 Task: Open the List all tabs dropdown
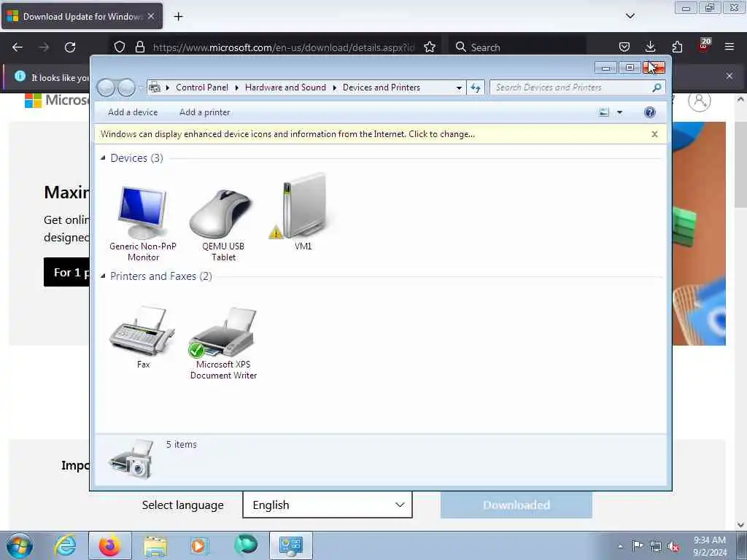(x=630, y=16)
